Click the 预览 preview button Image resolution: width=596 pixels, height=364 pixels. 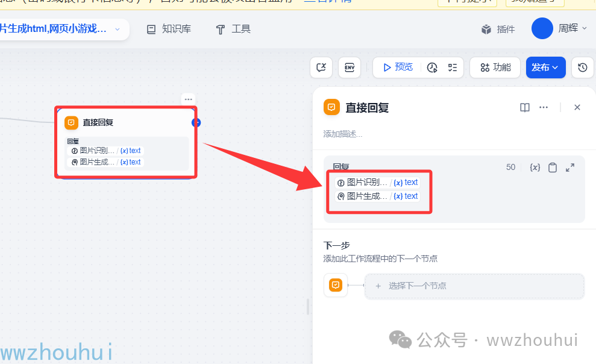(x=398, y=67)
